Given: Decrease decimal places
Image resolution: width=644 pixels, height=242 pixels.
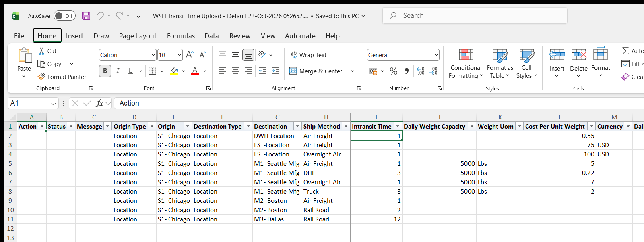Looking at the screenshot, I should tap(433, 71).
